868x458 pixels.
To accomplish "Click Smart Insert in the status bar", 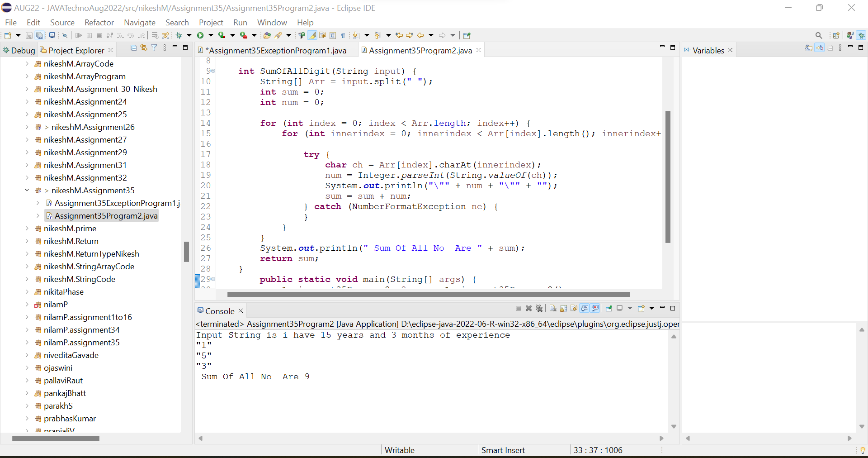I will tap(504, 450).
